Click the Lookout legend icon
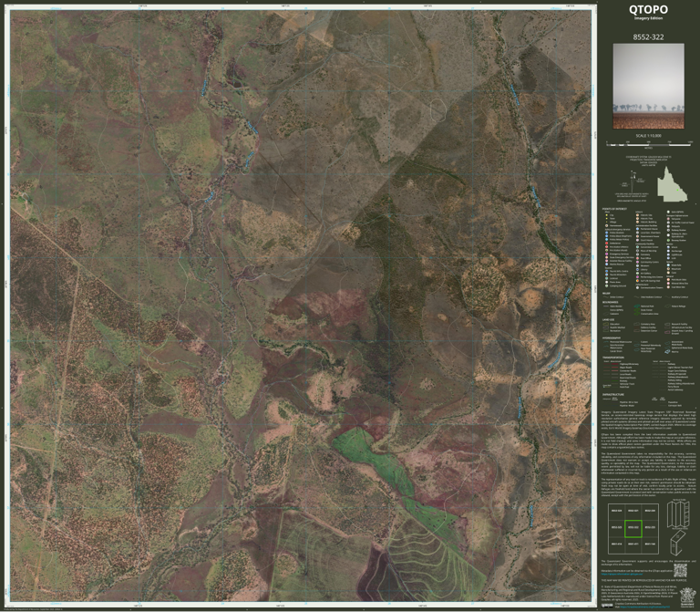 coord(607,278)
